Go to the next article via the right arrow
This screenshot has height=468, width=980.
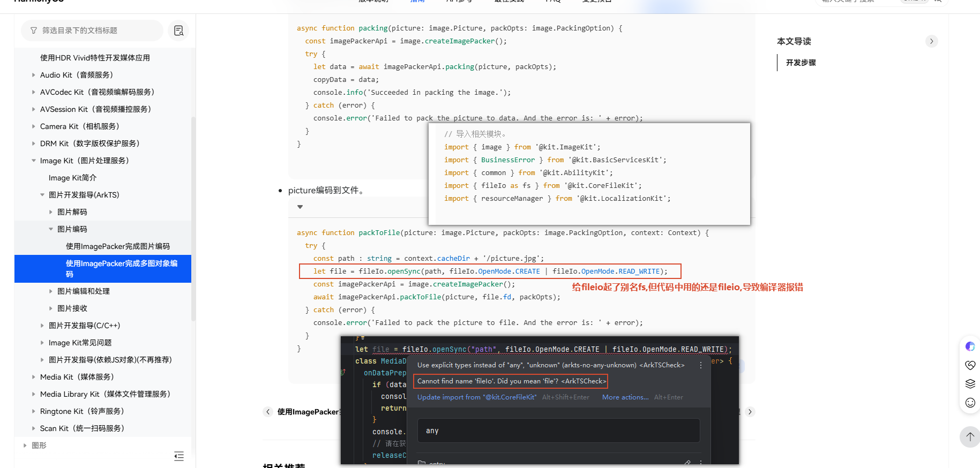750,412
